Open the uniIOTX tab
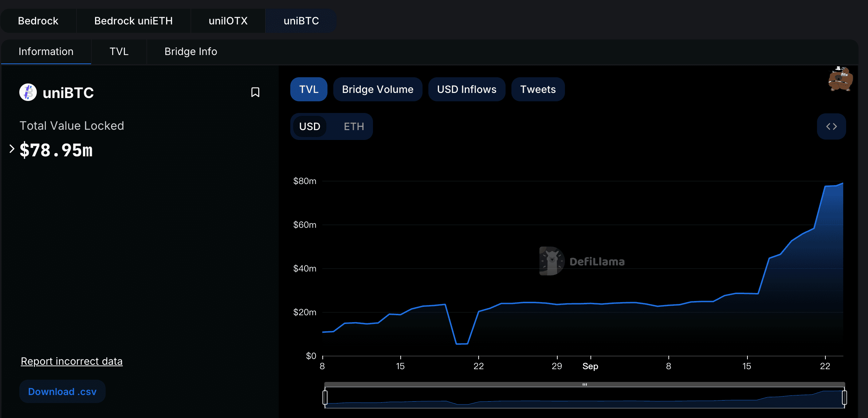 (228, 21)
